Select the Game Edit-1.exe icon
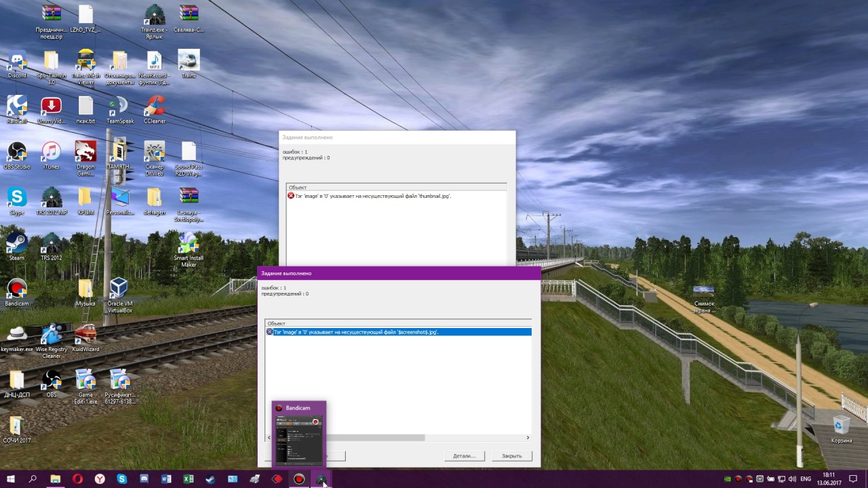Viewport: 868px width, 488px height. [85, 386]
